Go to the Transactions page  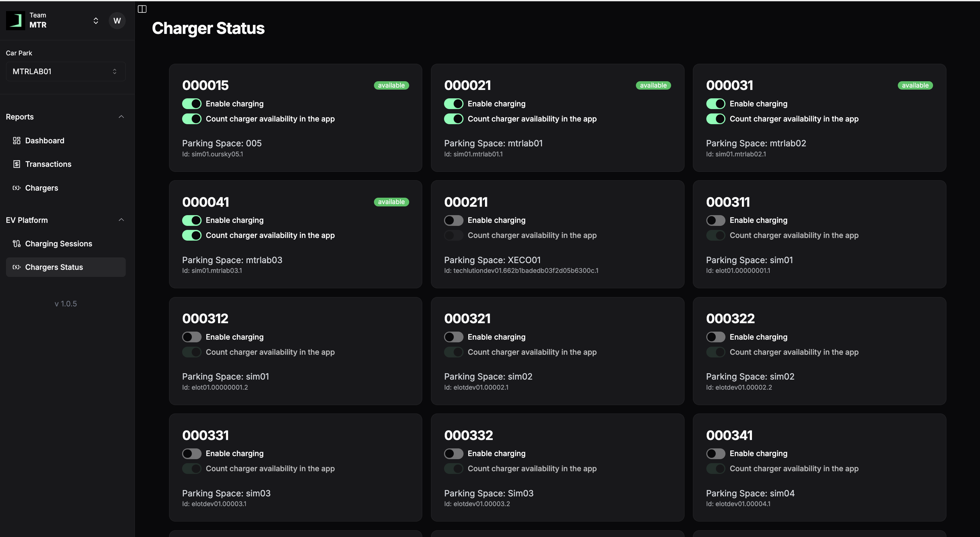pyautogui.click(x=48, y=164)
